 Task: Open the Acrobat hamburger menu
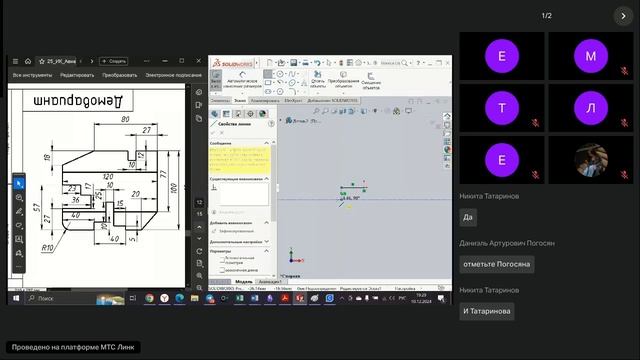[15, 61]
